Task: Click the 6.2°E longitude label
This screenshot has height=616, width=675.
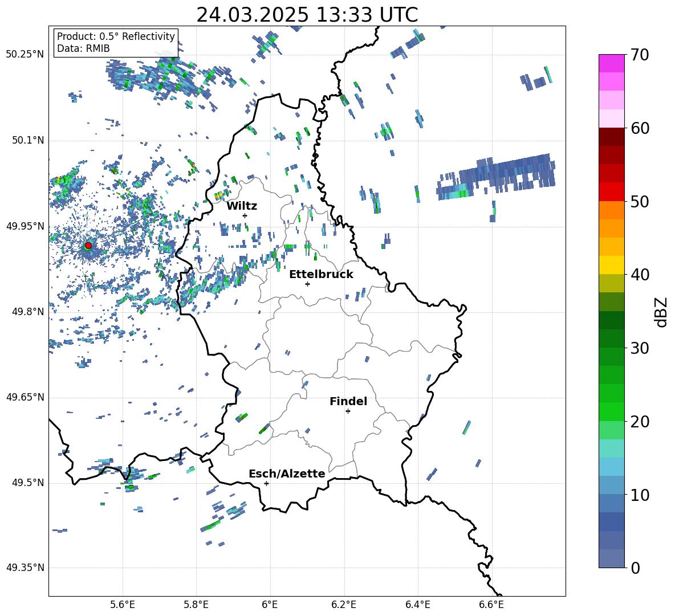Action: click(x=344, y=605)
